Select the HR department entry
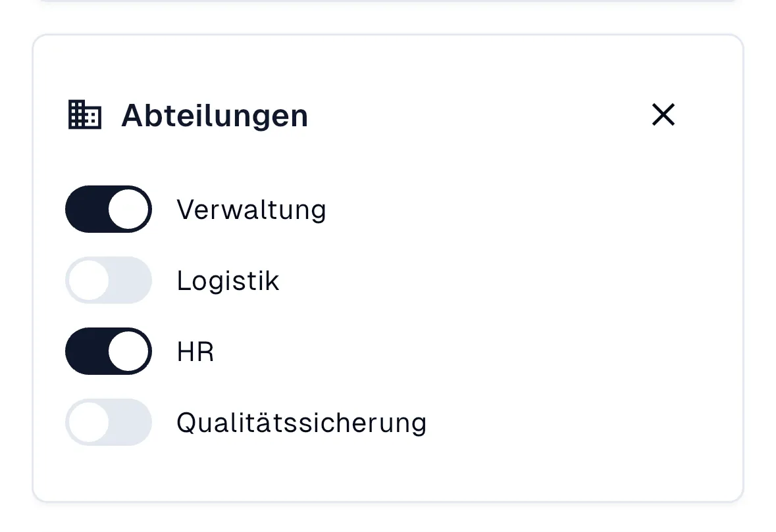776x532 pixels. (195, 351)
